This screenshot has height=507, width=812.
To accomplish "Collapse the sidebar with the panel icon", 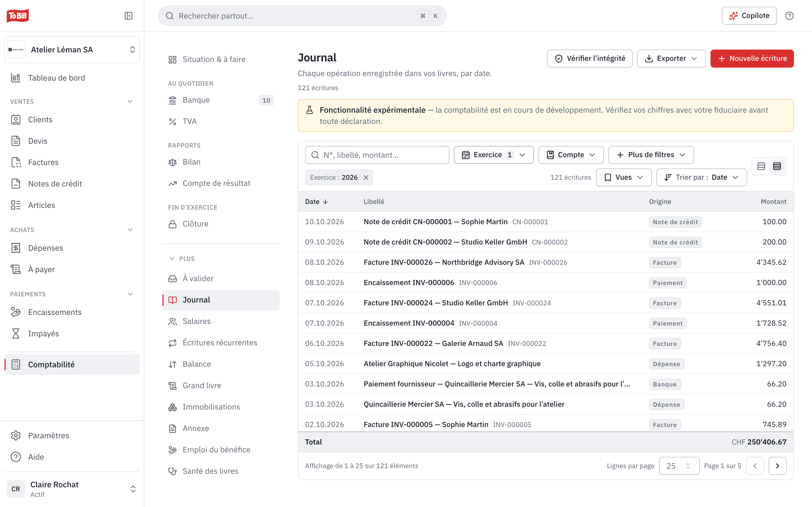I will 129,16.
